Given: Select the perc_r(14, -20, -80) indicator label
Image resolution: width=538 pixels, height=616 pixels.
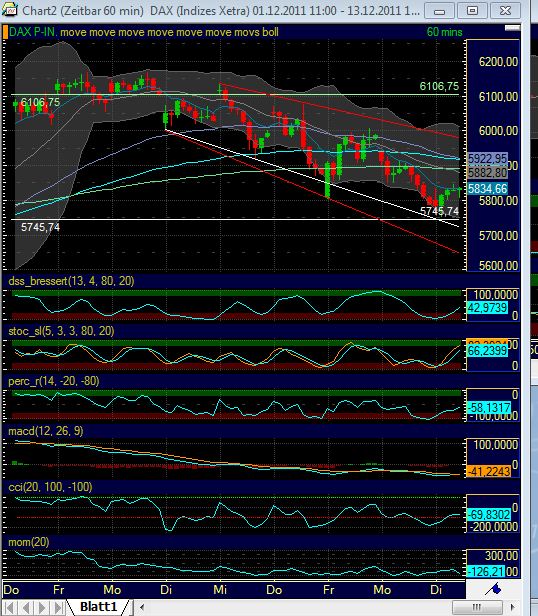Looking at the screenshot, I should coord(54,381).
